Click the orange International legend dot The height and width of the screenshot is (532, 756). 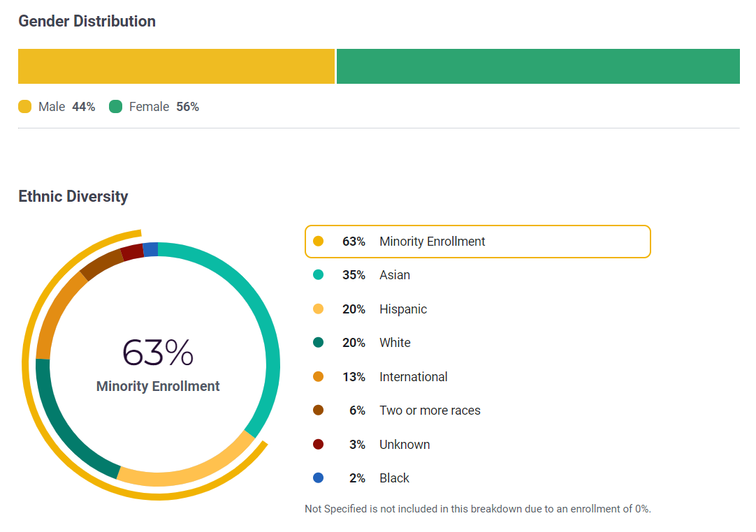319,377
